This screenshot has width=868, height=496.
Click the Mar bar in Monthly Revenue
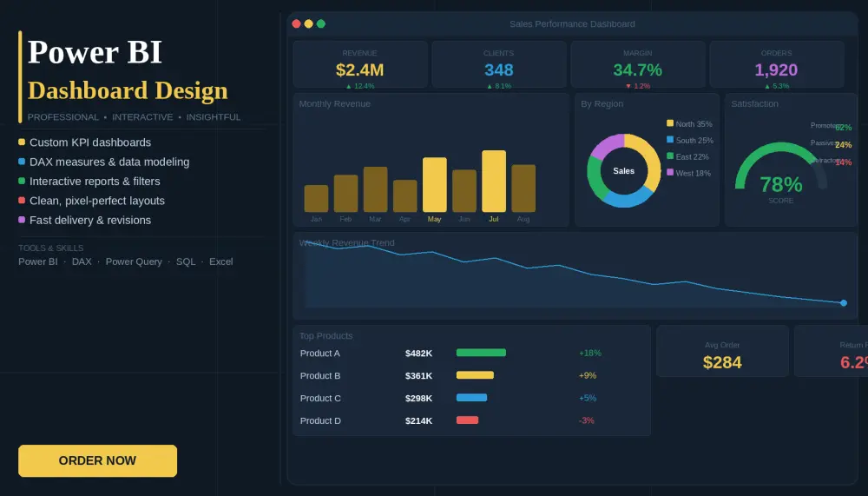375,189
